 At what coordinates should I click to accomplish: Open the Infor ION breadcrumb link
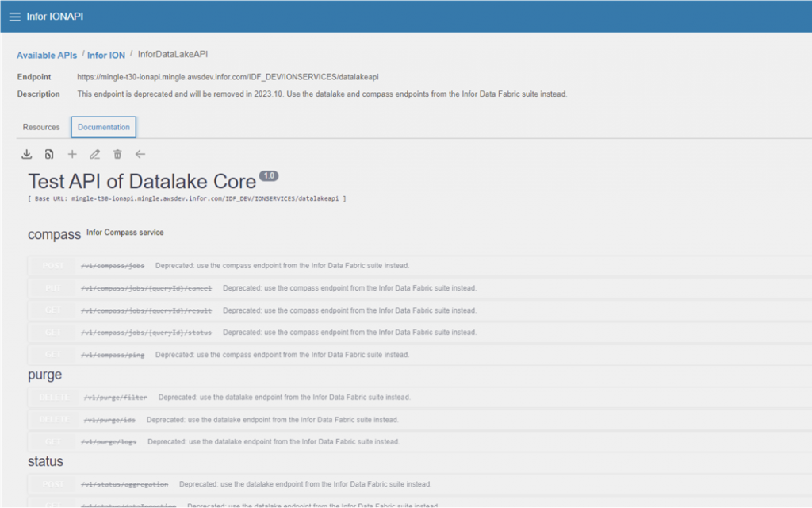pos(106,55)
